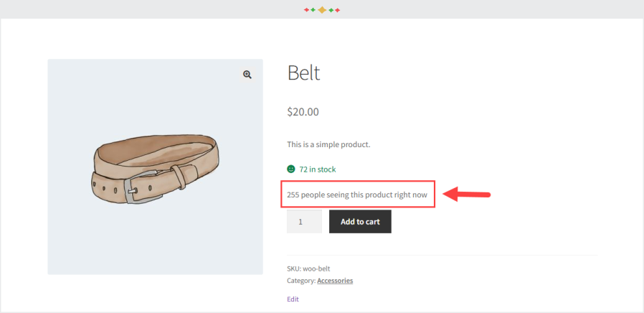Click the metal buckle on the belt picture

tap(133, 187)
